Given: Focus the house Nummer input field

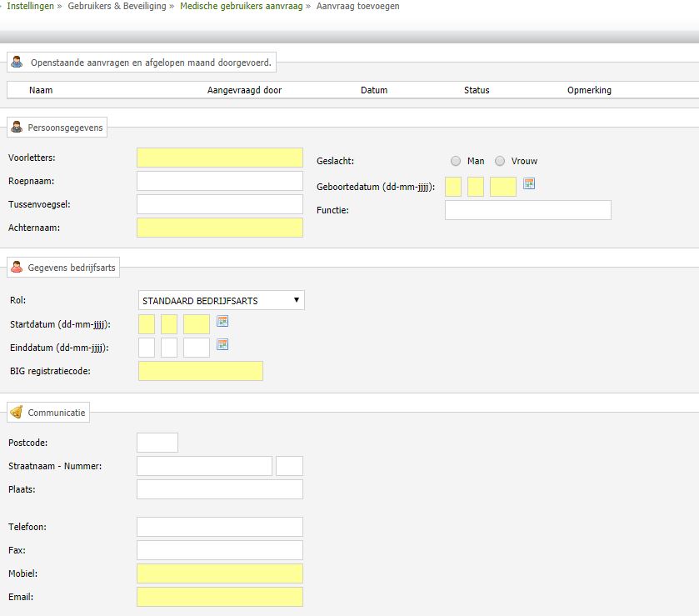Looking at the screenshot, I should pos(289,466).
